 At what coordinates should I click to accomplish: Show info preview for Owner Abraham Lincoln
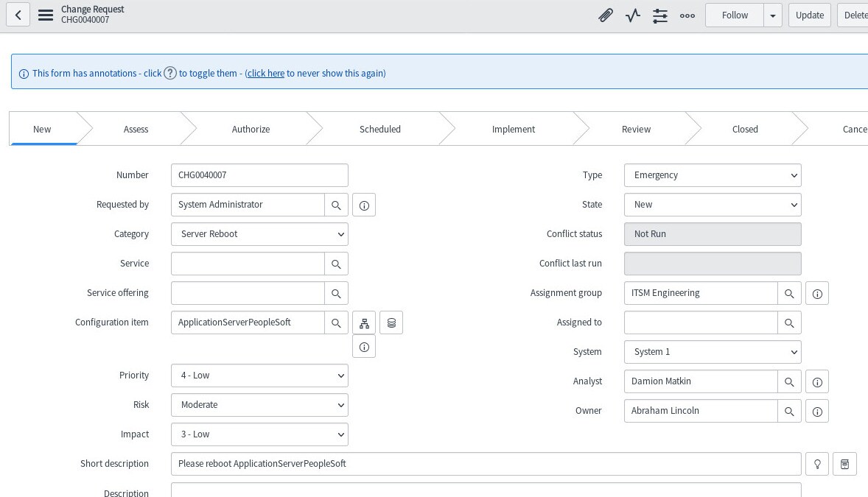coord(817,411)
